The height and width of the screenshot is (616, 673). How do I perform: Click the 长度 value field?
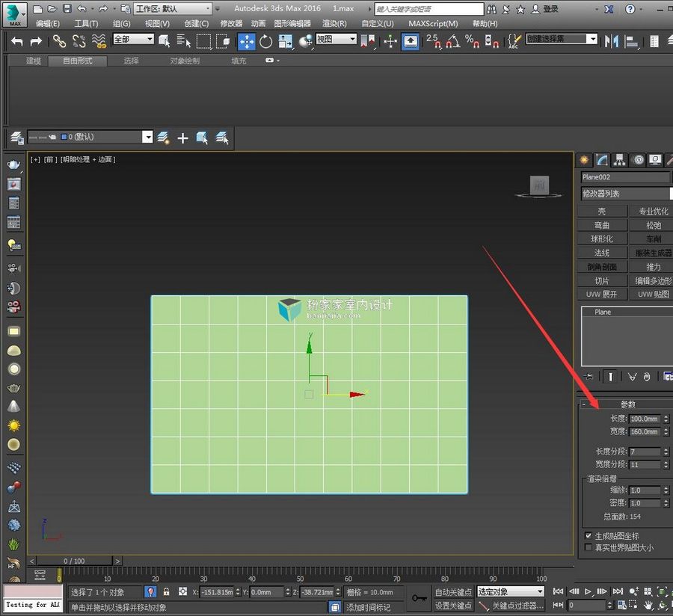coord(645,419)
